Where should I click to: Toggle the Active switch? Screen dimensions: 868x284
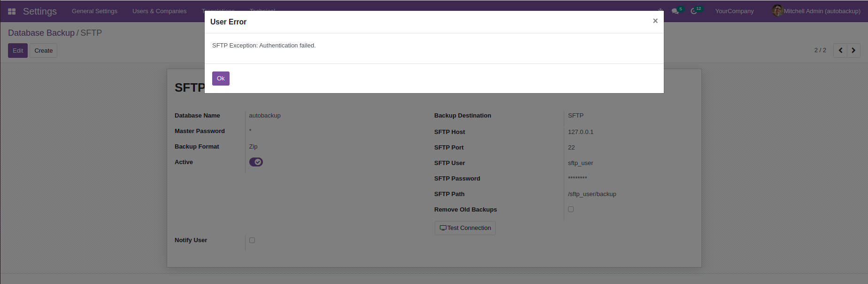pyautogui.click(x=256, y=162)
